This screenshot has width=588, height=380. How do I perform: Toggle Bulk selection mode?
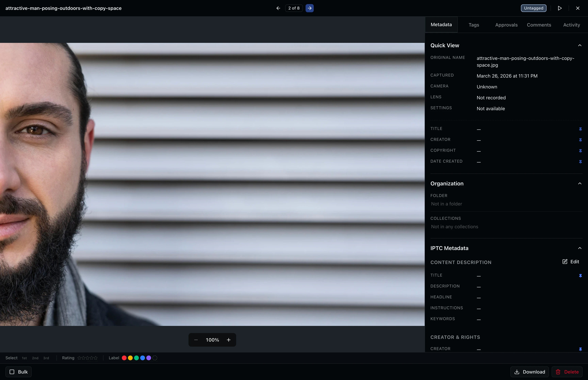coord(18,372)
